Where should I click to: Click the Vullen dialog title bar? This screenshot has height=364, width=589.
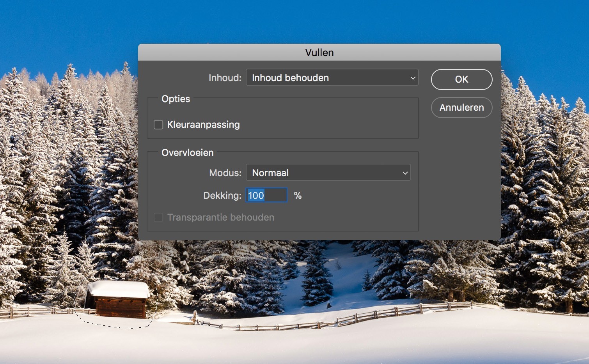(x=319, y=52)
